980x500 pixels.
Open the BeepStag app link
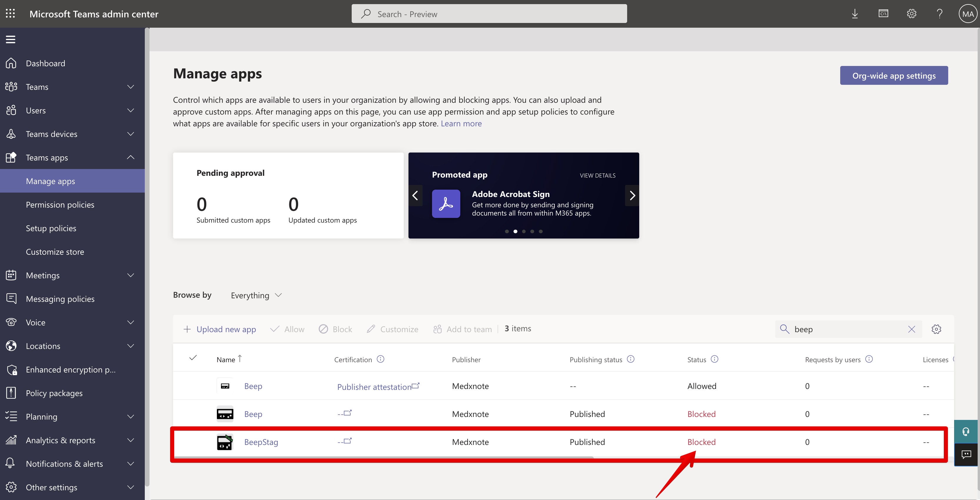261,442
